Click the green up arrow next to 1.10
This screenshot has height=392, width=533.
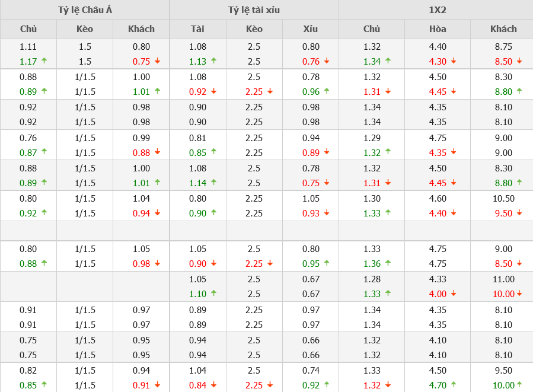213,293
